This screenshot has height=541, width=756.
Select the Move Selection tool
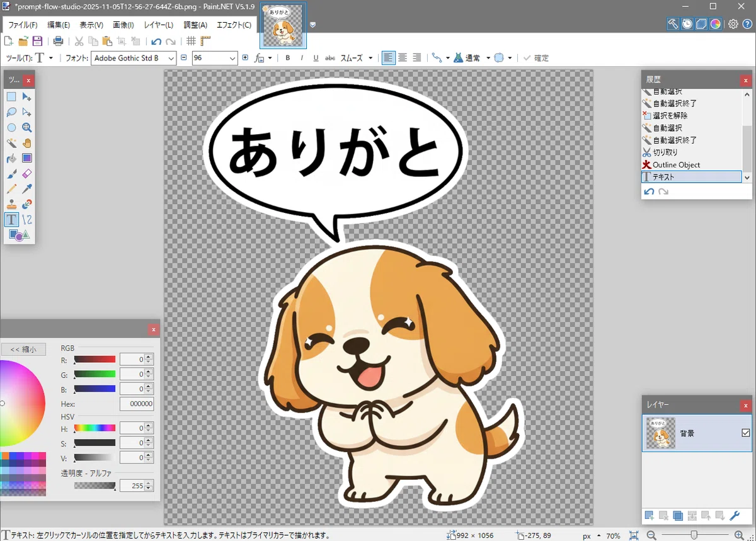(x=27, y=112)
